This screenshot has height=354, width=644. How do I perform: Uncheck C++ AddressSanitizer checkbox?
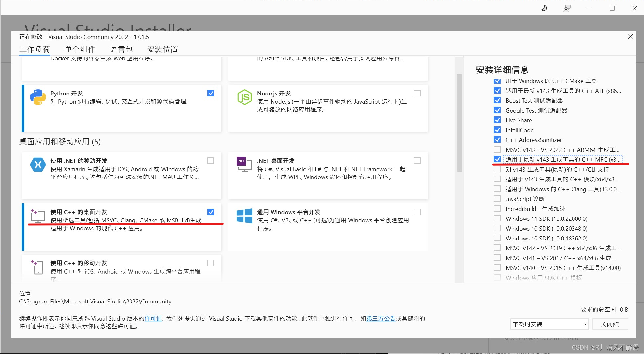pos(497,139)
